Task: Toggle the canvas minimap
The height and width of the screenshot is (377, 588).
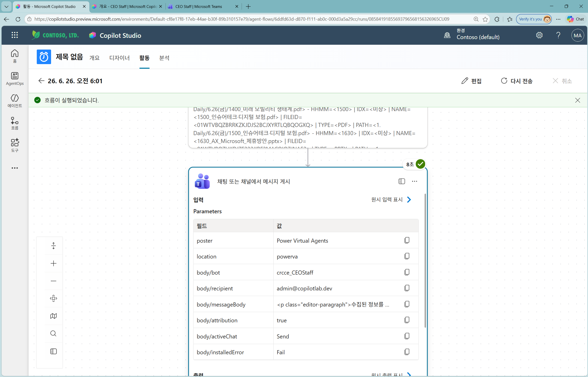Action: tap(53, 316)
